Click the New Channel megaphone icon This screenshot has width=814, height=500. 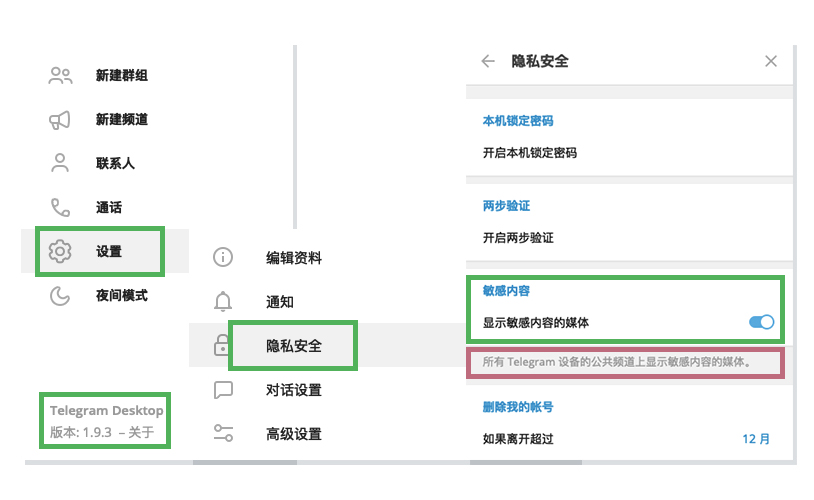point(60,120)
